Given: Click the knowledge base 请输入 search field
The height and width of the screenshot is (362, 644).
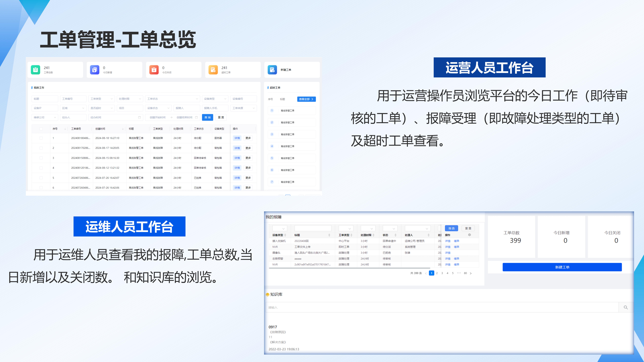Looking at the screenshot, I should (x=442, y=307).
